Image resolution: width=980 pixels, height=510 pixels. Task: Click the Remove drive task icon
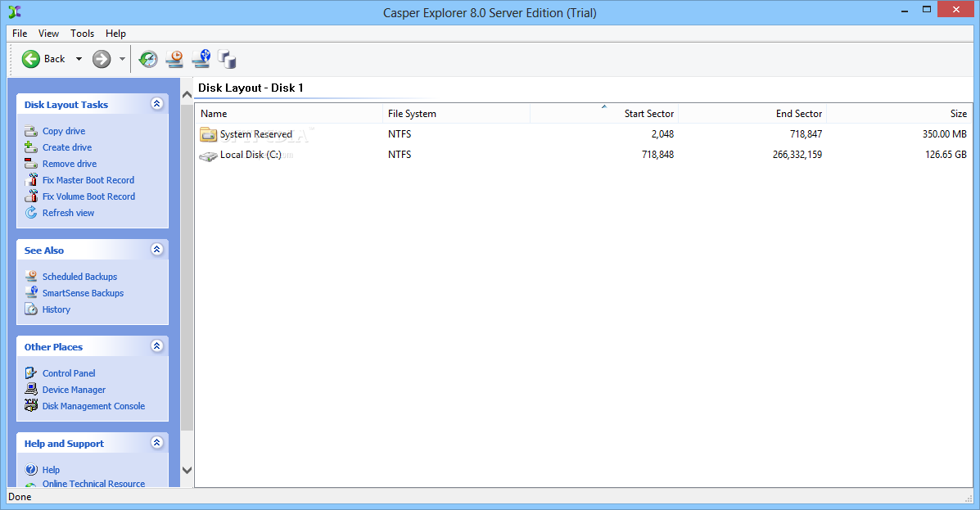click(31, 164)
